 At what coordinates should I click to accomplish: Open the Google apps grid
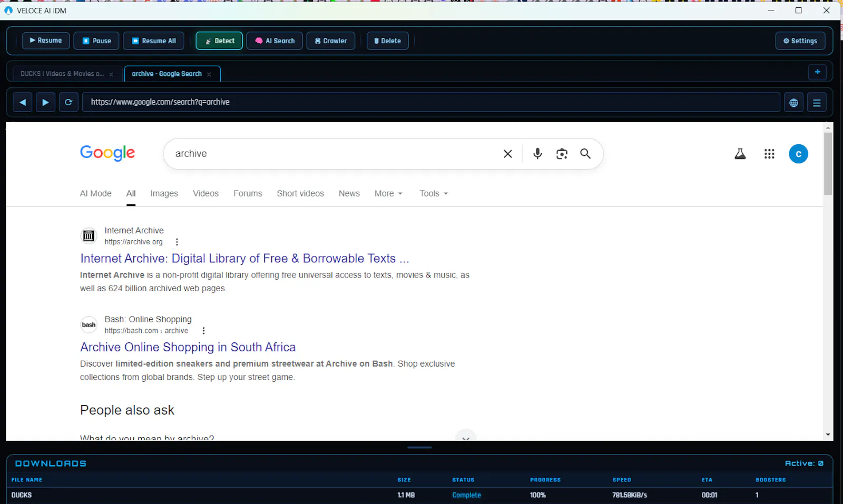tap(769, 154)
